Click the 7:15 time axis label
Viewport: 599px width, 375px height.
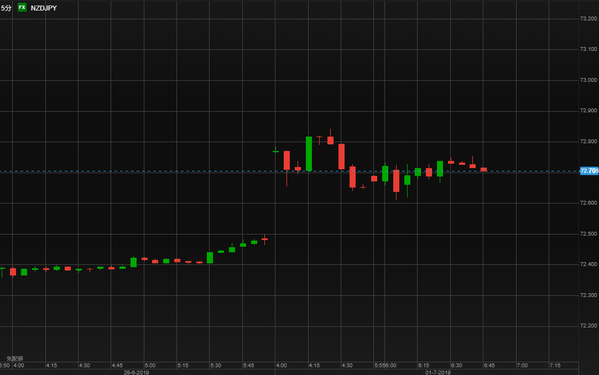point(555,365)
